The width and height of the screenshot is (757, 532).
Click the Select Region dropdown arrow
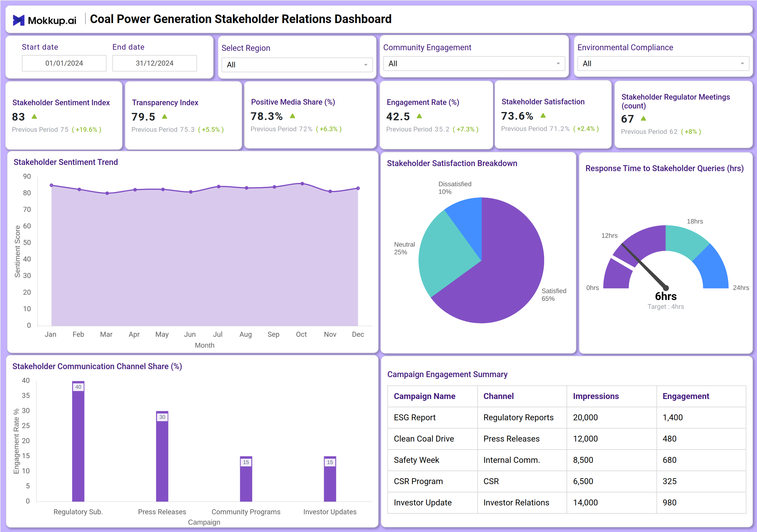(366, 65)
